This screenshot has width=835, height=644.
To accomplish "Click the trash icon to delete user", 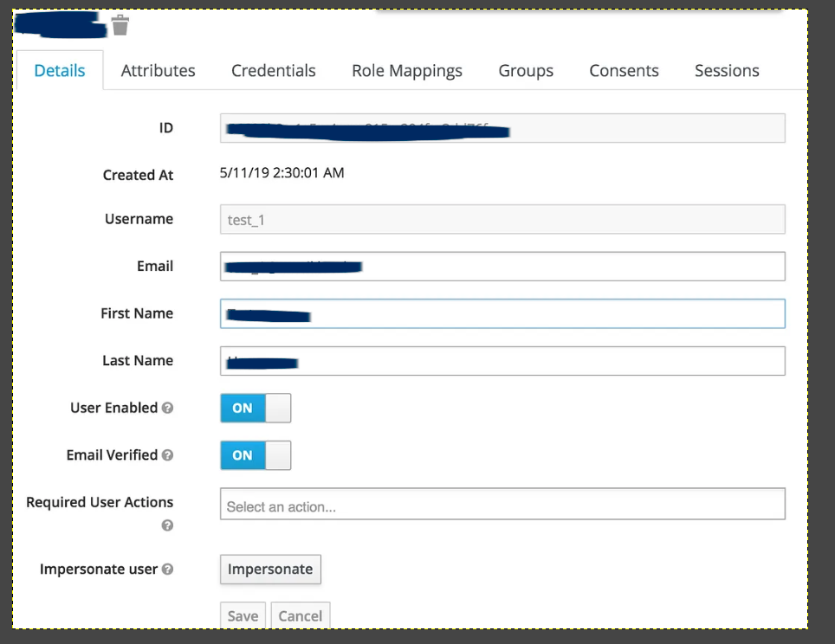I will pyautogui.click(x=120, y=26).
